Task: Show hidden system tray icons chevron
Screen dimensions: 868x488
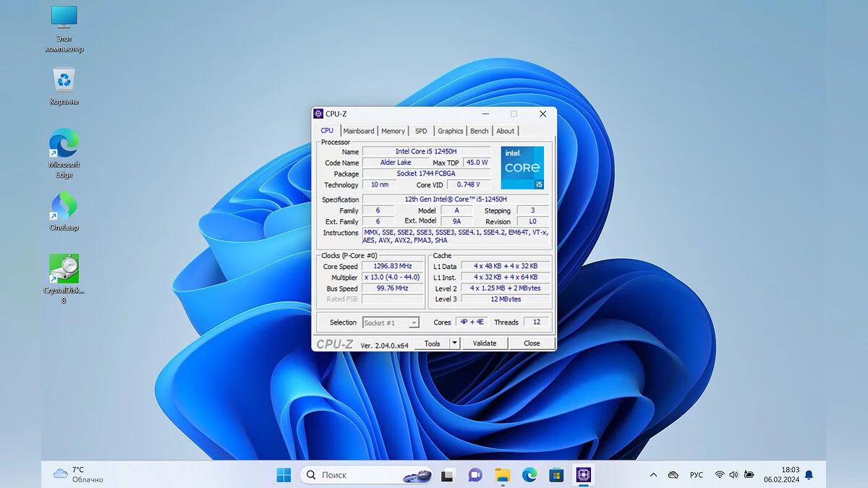Action: (653, 475)
